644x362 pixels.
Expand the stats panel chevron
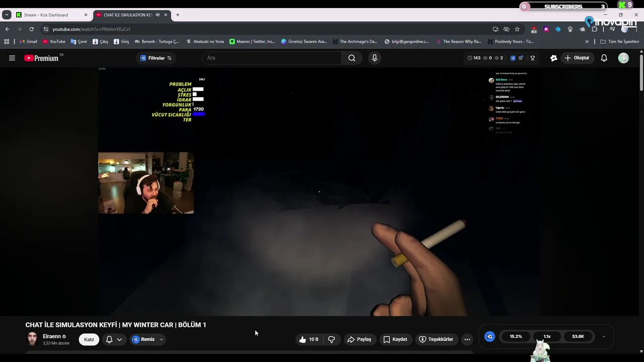[604, 336]
